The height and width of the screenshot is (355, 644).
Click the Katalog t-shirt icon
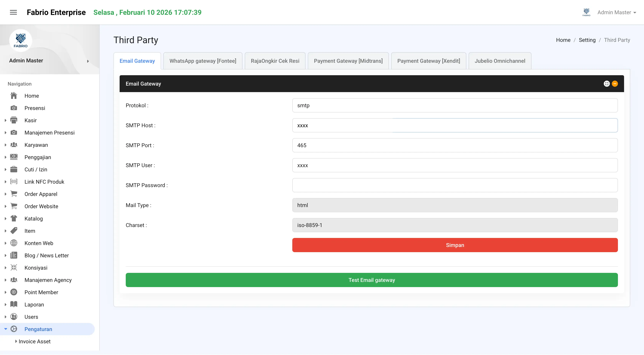tap(14, 218)
